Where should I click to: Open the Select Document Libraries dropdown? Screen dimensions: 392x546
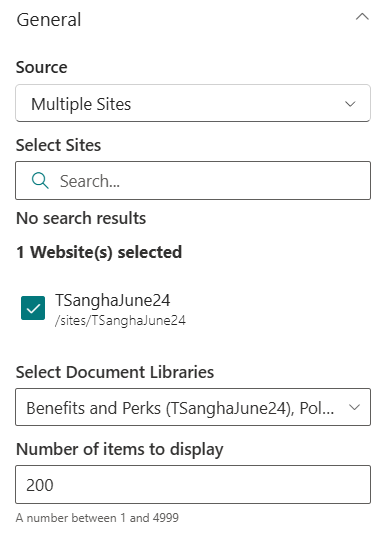point(193,407)
